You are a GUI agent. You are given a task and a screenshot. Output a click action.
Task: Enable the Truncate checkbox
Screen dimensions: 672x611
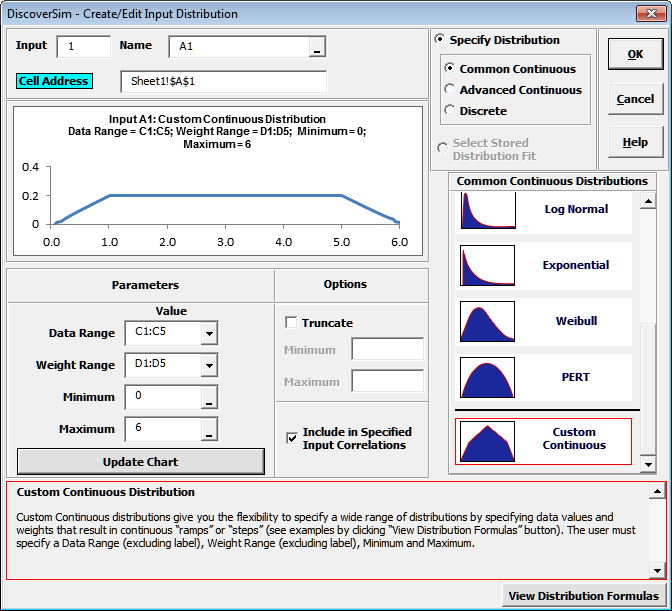click(292, 323)
